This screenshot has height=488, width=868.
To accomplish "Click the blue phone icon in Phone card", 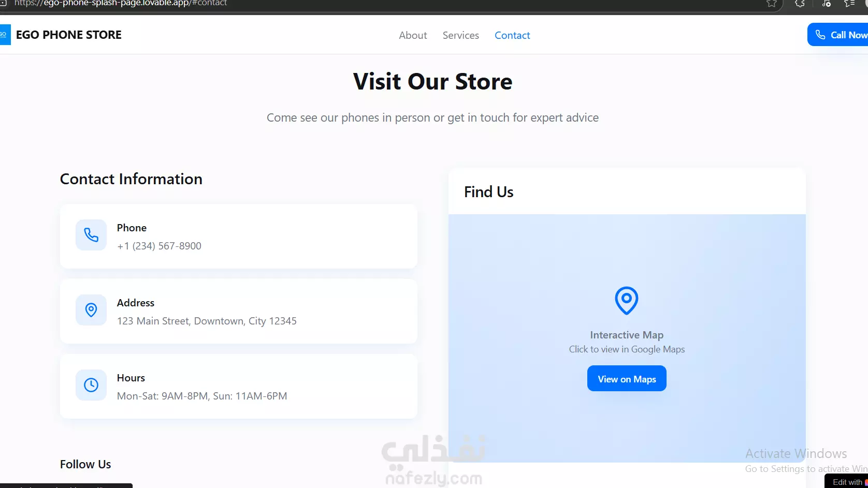I will click(x=91, y=235).
